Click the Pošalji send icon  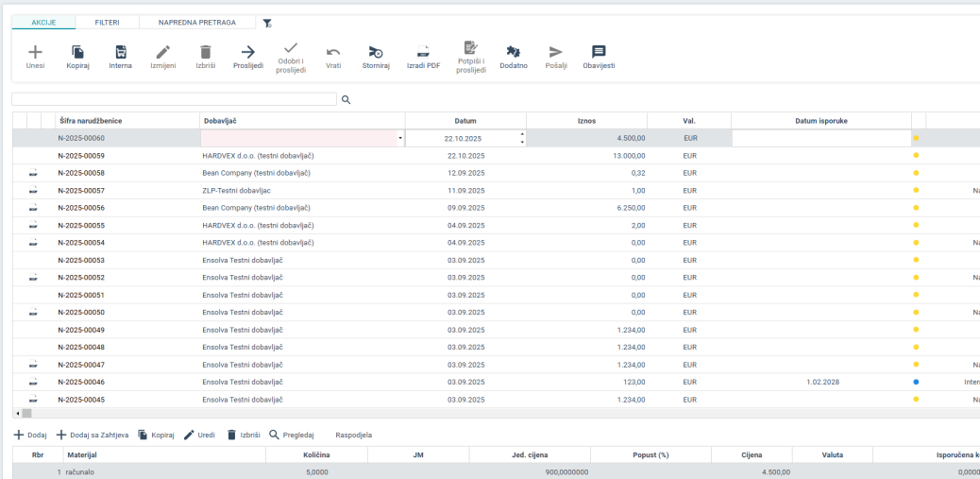pyautogui.click(x=556, y=53)
